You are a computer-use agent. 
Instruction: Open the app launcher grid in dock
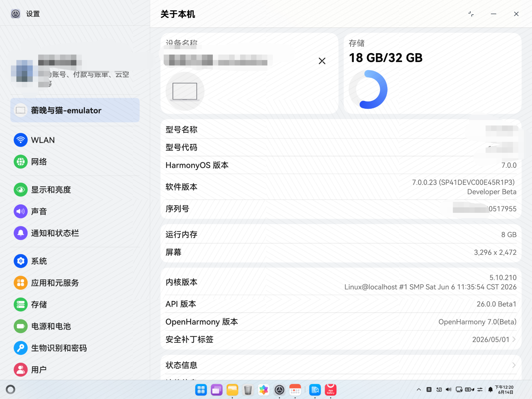[201, 390]
